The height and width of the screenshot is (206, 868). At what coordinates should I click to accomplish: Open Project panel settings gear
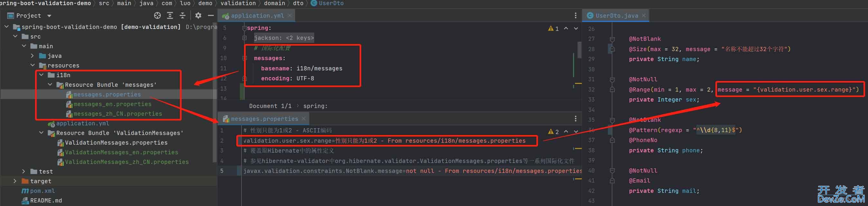point(198,15)
